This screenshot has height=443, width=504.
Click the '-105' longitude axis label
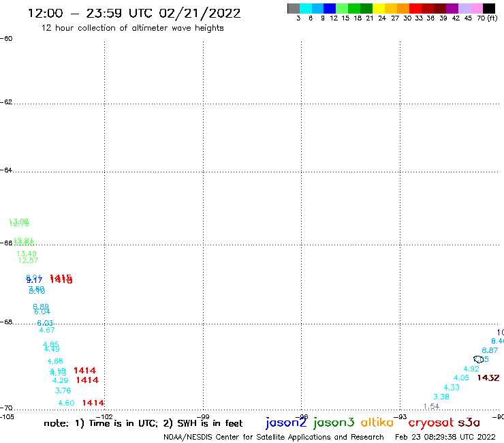click(x=7, y=417)
